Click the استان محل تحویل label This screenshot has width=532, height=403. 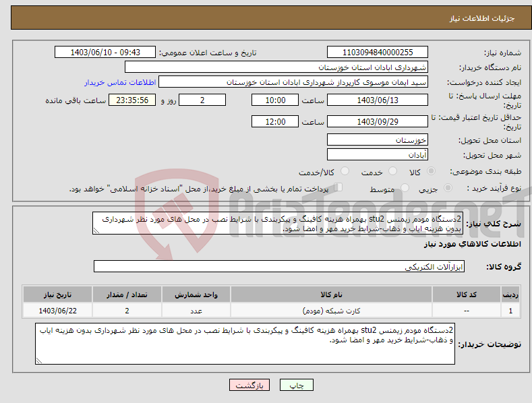point(490,140)
